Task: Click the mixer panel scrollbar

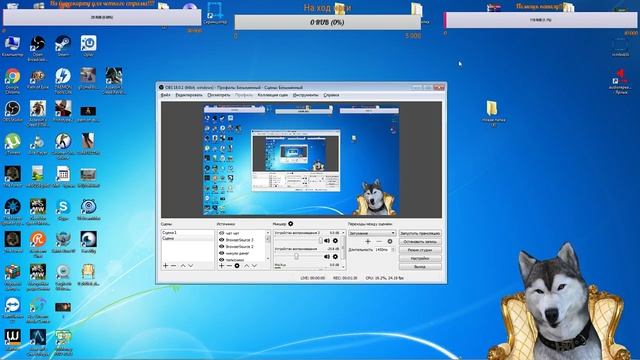Action: click(x=344, y=249)
